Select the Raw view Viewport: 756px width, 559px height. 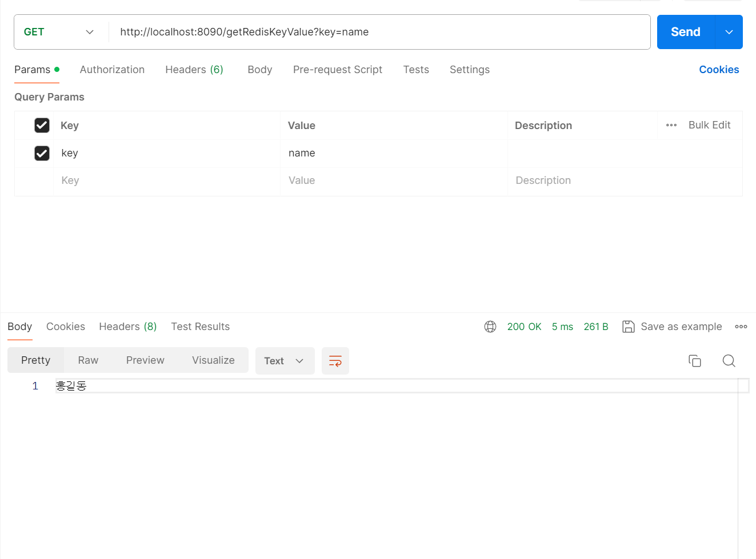click(x=88, y=360)
